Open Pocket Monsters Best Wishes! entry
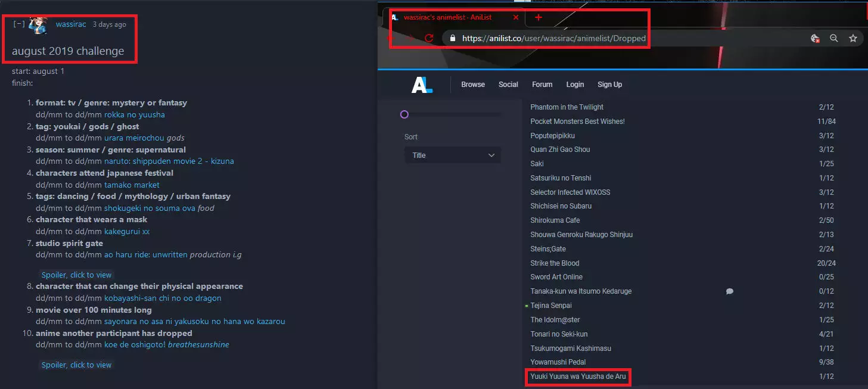The image size is (868, 389). coord(577,122)
